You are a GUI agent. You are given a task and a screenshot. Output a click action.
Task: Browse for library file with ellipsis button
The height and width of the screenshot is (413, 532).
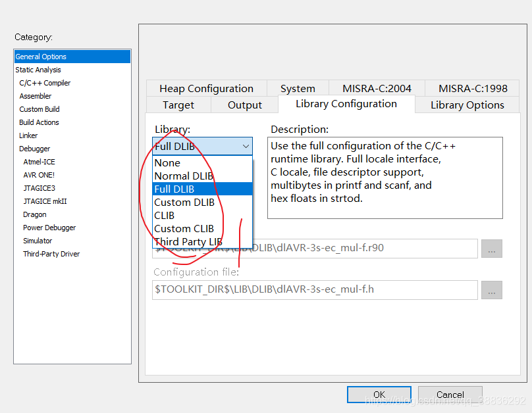[492, 249]
